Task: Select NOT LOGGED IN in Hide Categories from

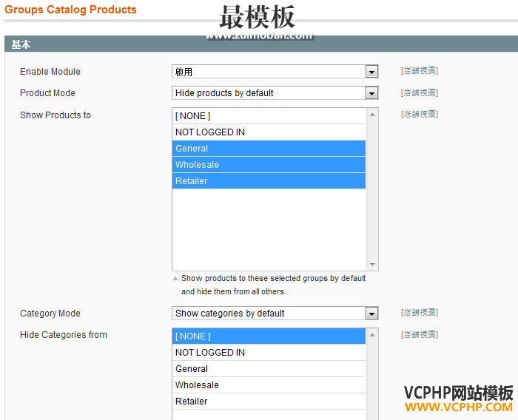Action: (x=269, y=353)
